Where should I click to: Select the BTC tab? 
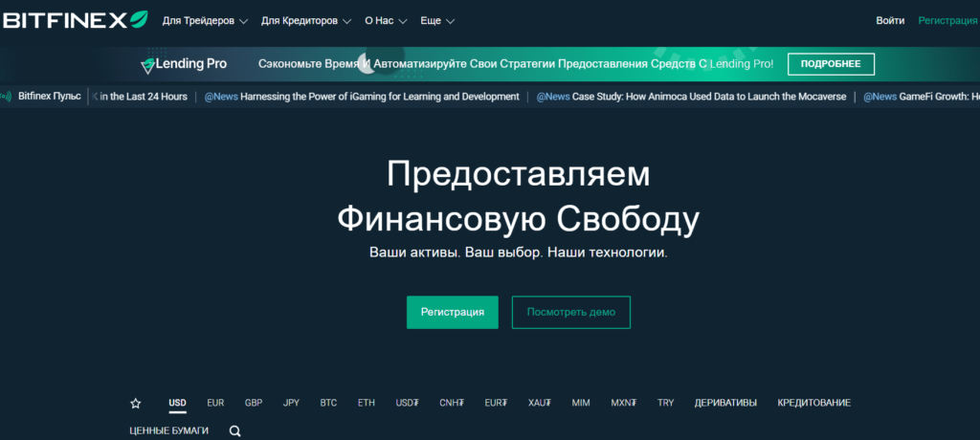point(329,403)
